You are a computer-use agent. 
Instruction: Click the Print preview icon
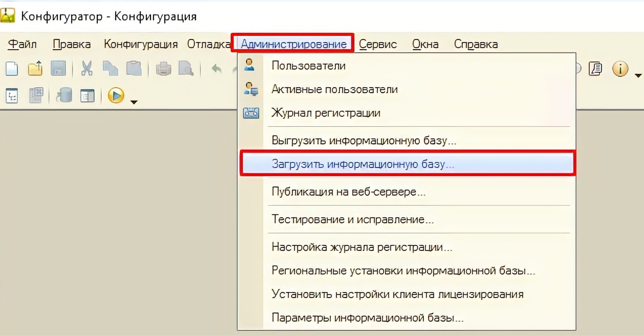pos(186,68)
